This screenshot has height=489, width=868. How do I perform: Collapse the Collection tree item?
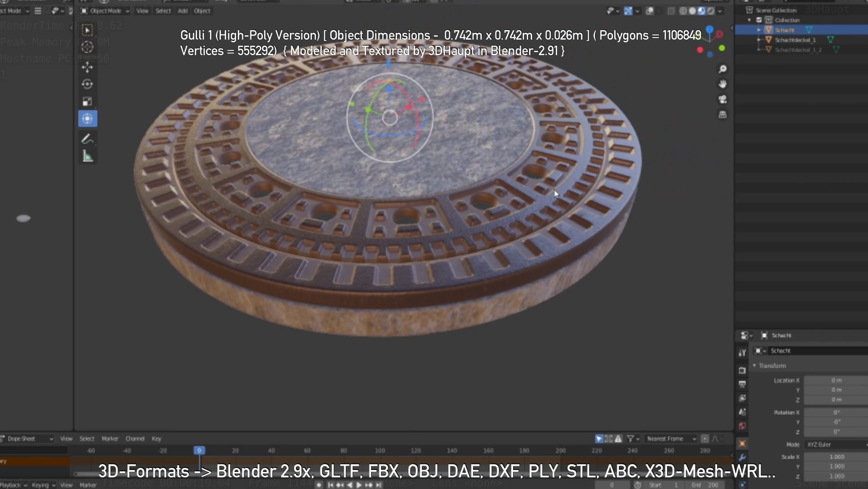(749, 20)
